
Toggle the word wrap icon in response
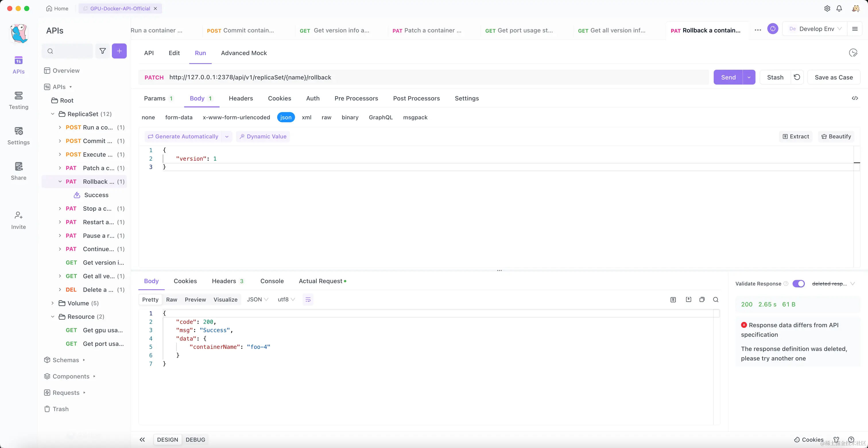(308, 299)
